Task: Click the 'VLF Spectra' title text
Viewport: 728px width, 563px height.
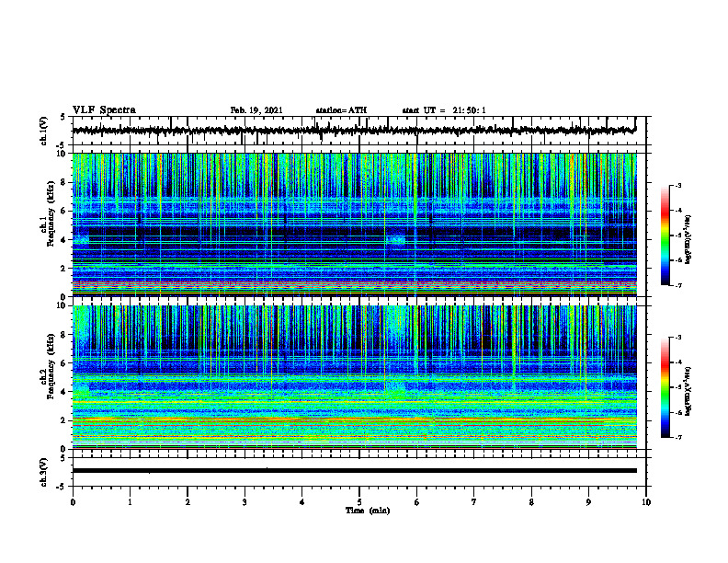Action: (104, 110)
